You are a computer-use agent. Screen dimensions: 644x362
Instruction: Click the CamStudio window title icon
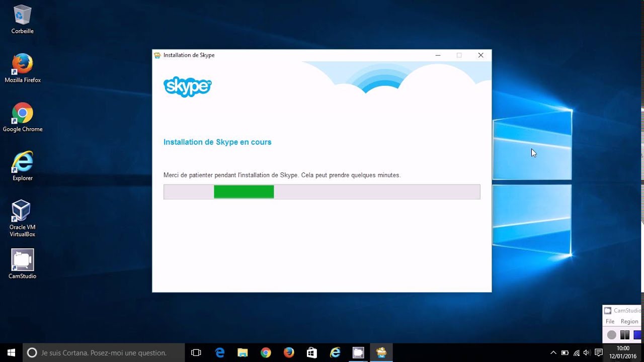point(608,311)
